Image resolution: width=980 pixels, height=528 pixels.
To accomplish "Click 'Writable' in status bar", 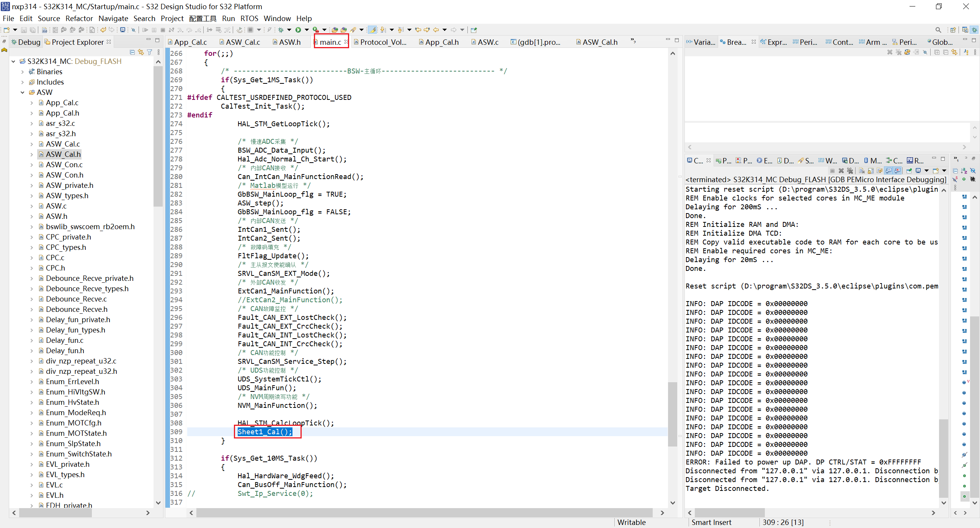I will coord(631,522).
